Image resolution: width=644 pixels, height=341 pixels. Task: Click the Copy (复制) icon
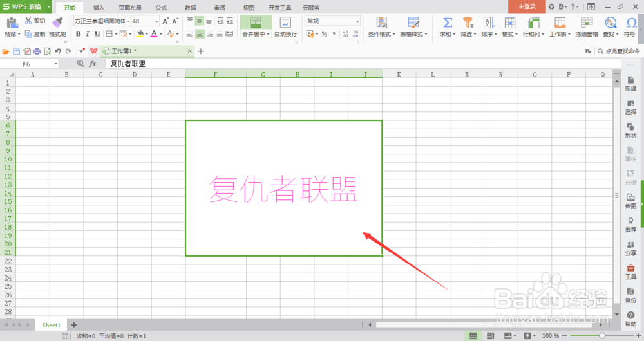pyautogui.click(x=28, y=34)
